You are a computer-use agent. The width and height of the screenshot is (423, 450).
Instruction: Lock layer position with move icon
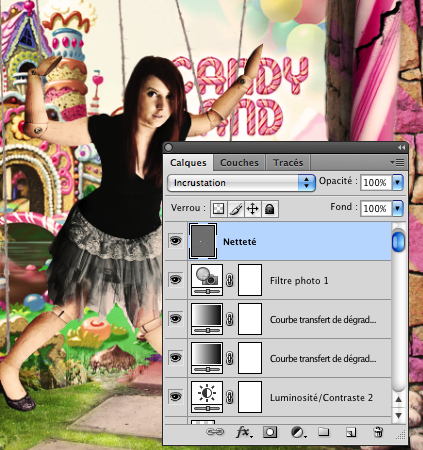click(x=253, y=209)
